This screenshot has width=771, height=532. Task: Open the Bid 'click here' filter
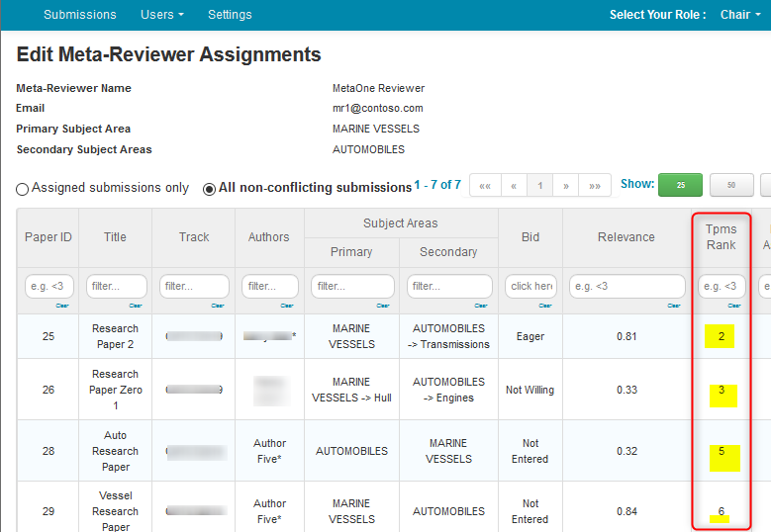pos(531,286)
